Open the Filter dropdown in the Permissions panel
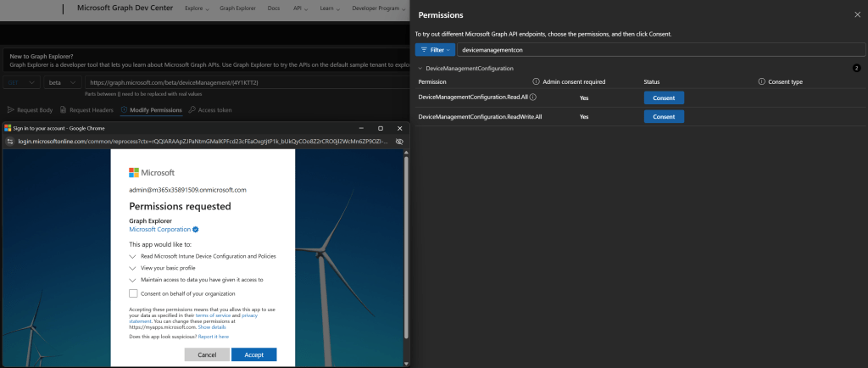This screenshot has height=368, width=868. pos(434,50)
